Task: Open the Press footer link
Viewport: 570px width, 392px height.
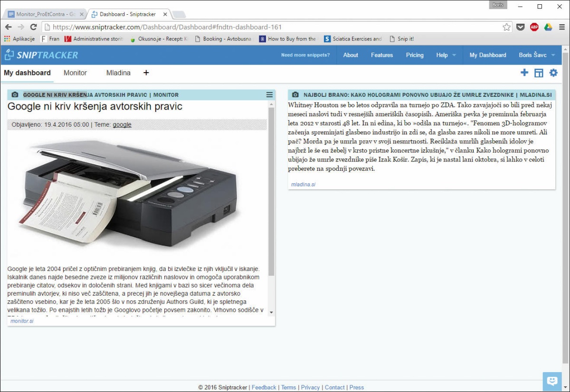Action: [357, 387]
